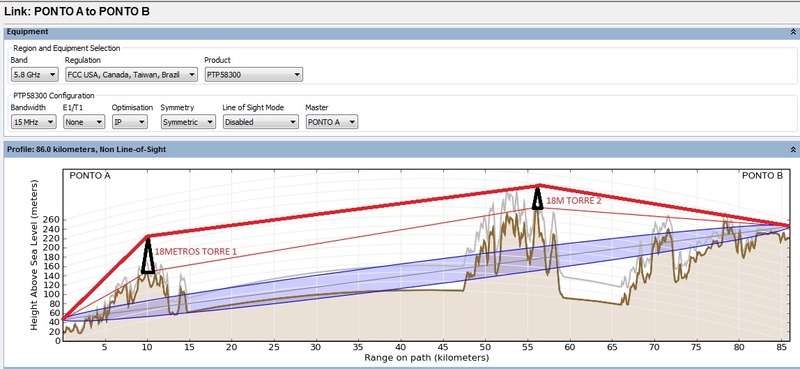Click the Equipment section header
This screenshot has height=369, width=800.
pos(28,32)
